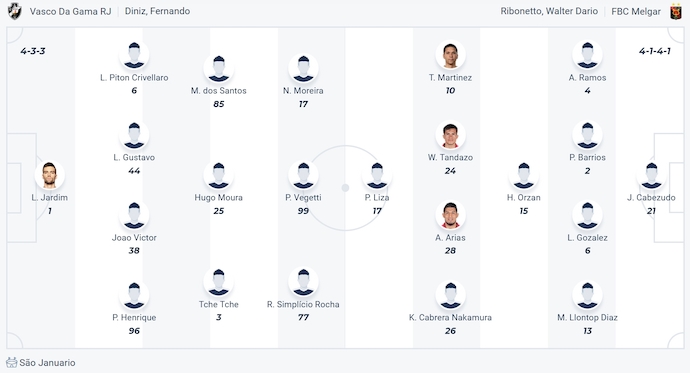
Task: Open FBC Melgar team link
Action: point(636,11)
